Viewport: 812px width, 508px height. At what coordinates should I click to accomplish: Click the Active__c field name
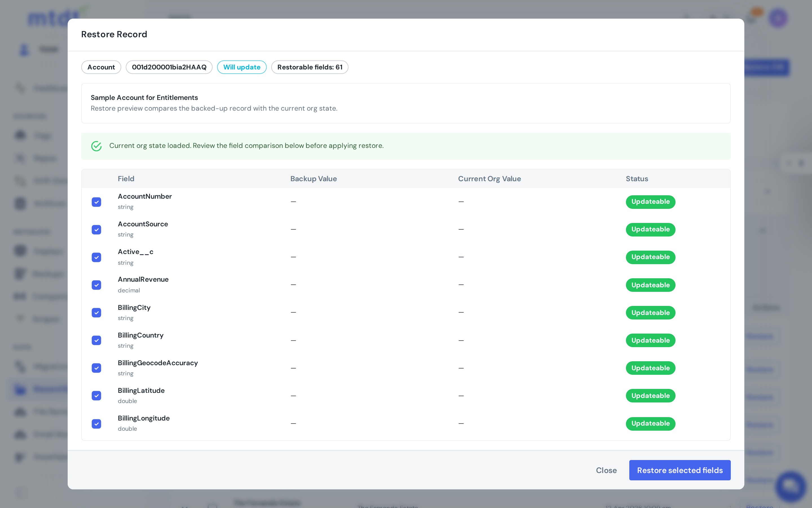coord(136,252)
